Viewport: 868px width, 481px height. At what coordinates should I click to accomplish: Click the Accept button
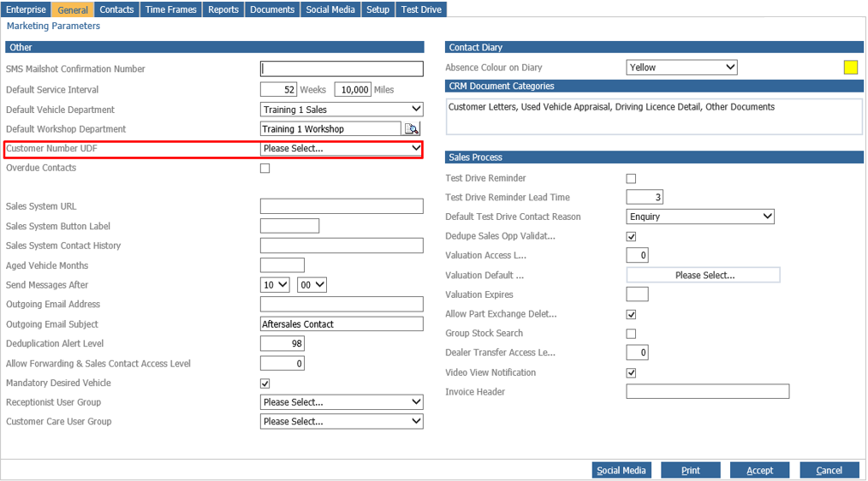click(x=759, y=470)
